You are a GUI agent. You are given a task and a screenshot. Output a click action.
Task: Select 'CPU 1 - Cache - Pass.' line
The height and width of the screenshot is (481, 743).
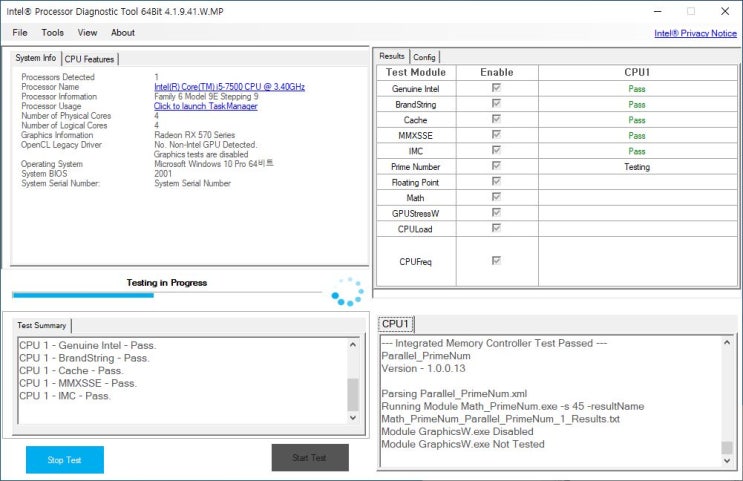click(72, 371)
